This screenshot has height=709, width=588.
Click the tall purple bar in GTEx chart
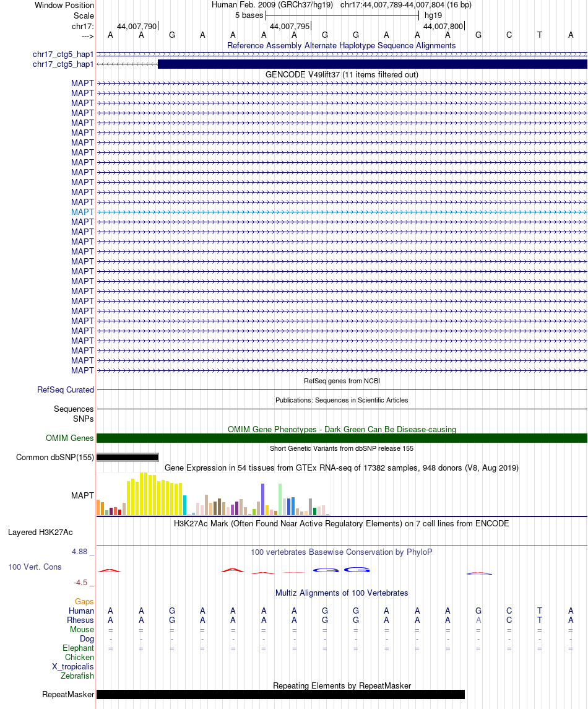point(262,499)
